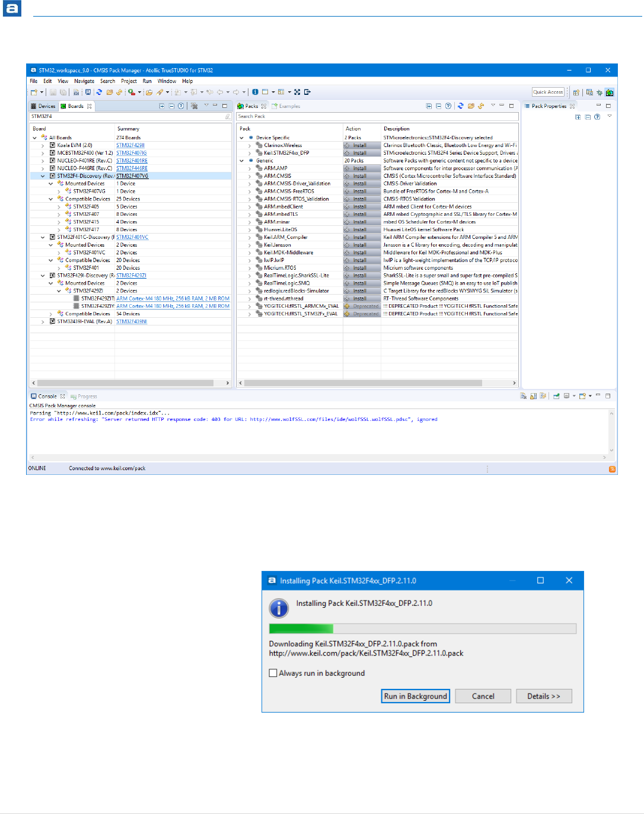Image resolution: width=644 pixels, height=814 pixels.
Task: Select the lwIP.lwIP pack row
Action: click(377, 260)
